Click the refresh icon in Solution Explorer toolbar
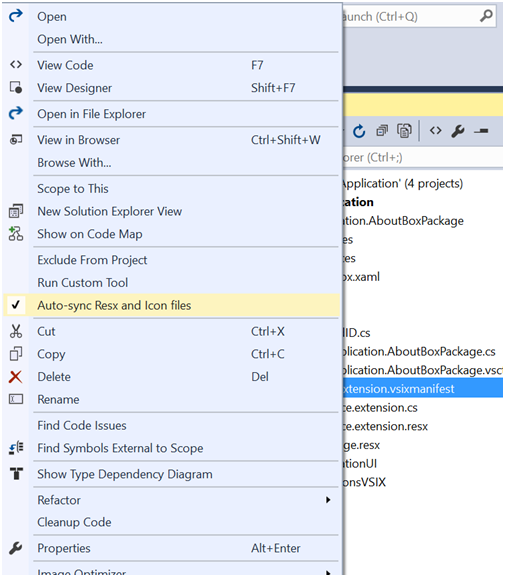505x577 pixels. point(359,131)
